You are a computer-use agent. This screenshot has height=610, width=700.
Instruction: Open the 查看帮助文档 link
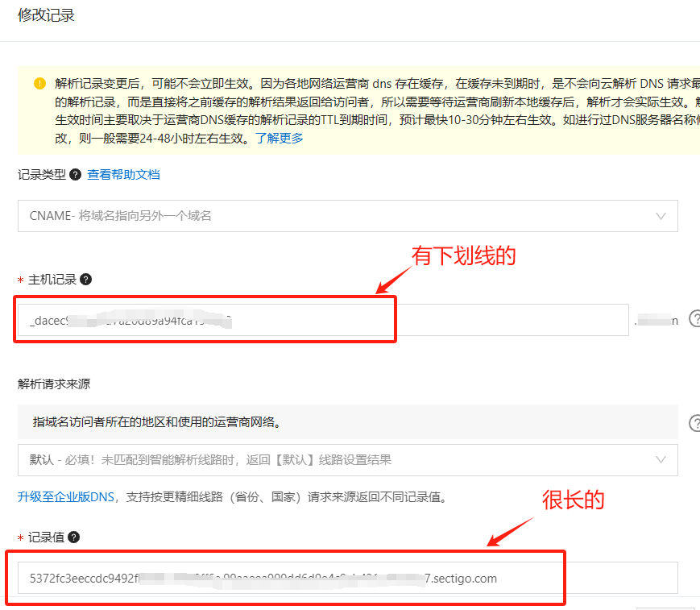coord(123,175)
